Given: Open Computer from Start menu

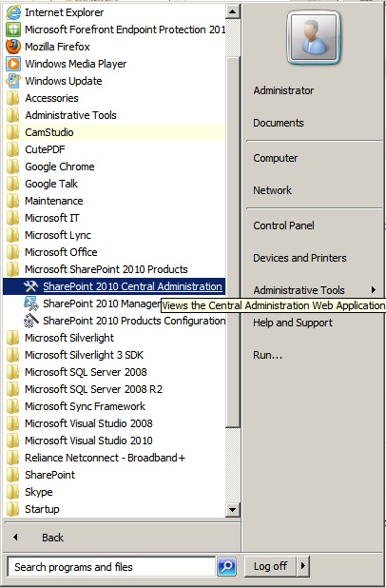Looking at the screenshot, I should 275,158.
